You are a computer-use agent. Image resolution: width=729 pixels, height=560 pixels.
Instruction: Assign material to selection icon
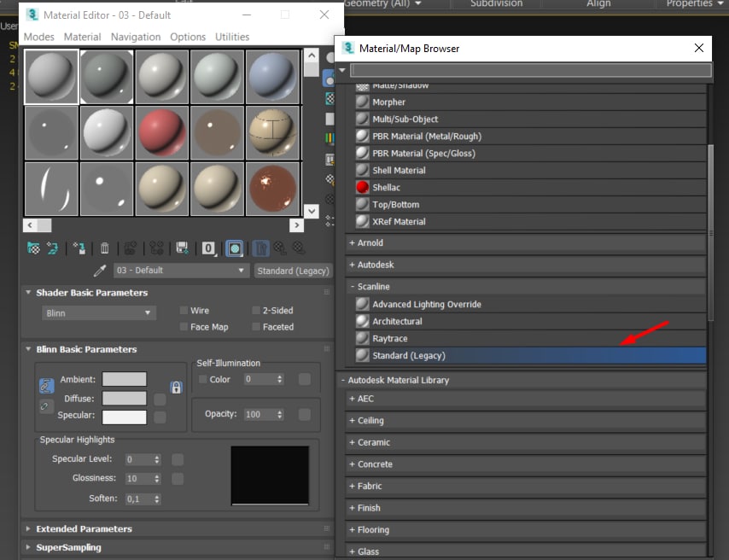79,248
